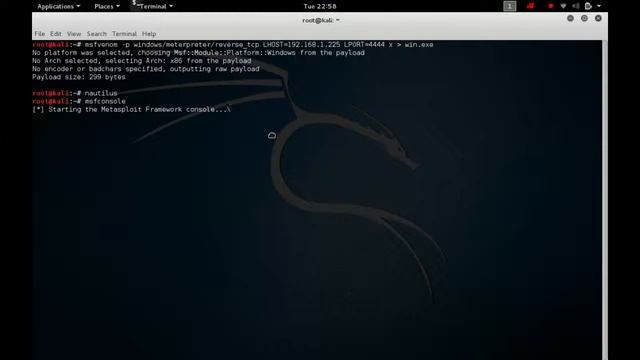Screen dimensions: 640x360
Task: Click the red bars tray icon
Action: pyautogui.click(x=530, y=6)
